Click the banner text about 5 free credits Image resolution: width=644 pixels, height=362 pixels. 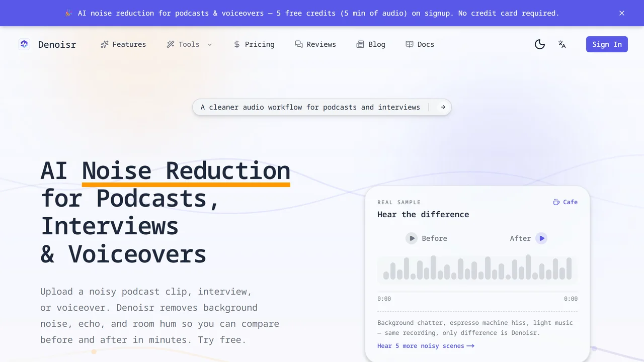(x=318, y=13)
